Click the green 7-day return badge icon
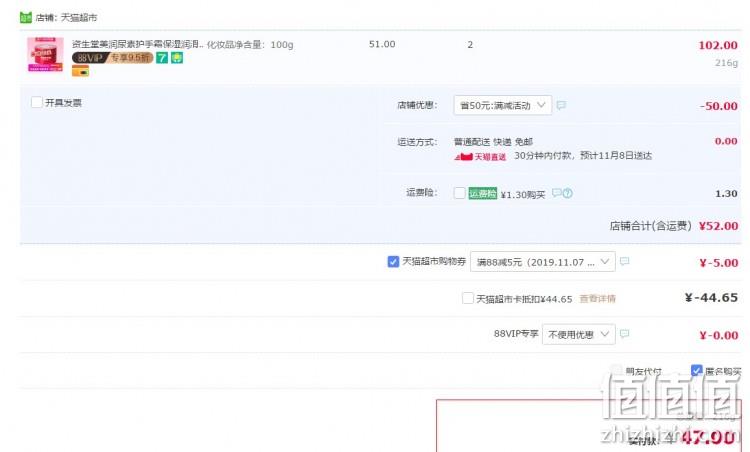Screen dimensions: 750x452 coord(162,58)
